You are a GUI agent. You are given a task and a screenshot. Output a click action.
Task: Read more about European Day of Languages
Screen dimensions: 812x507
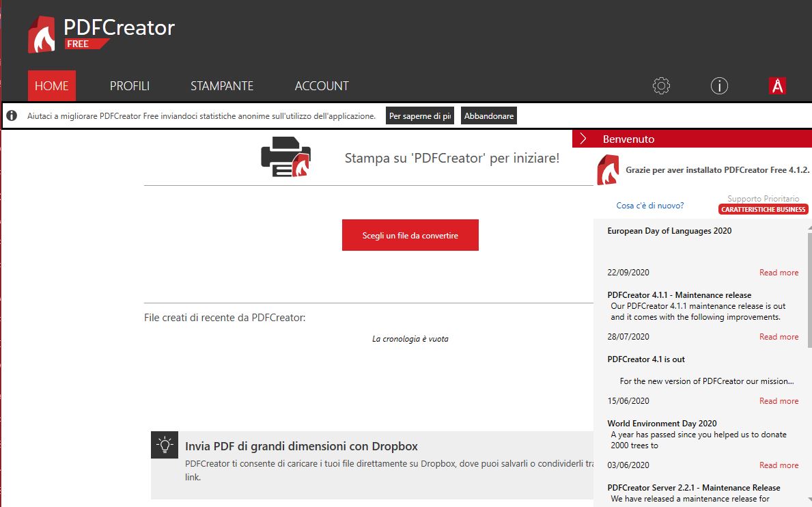tap(779, 273)
